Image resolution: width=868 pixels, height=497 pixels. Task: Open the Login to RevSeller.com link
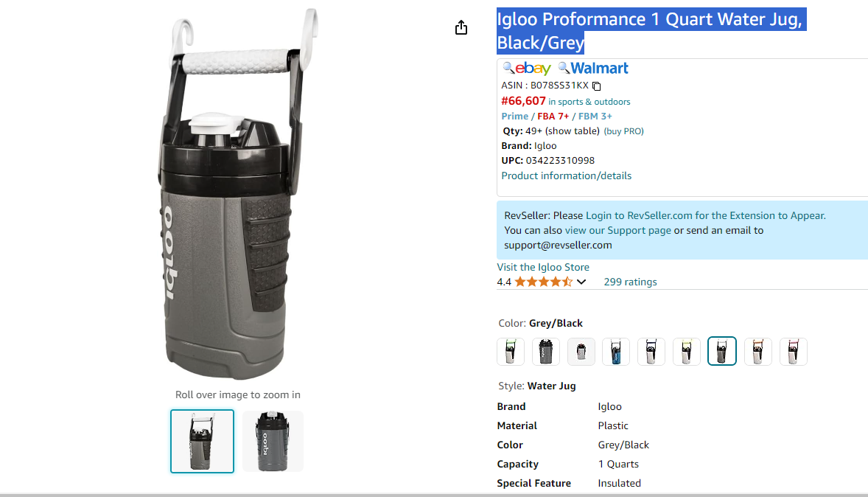click(705, 215)
